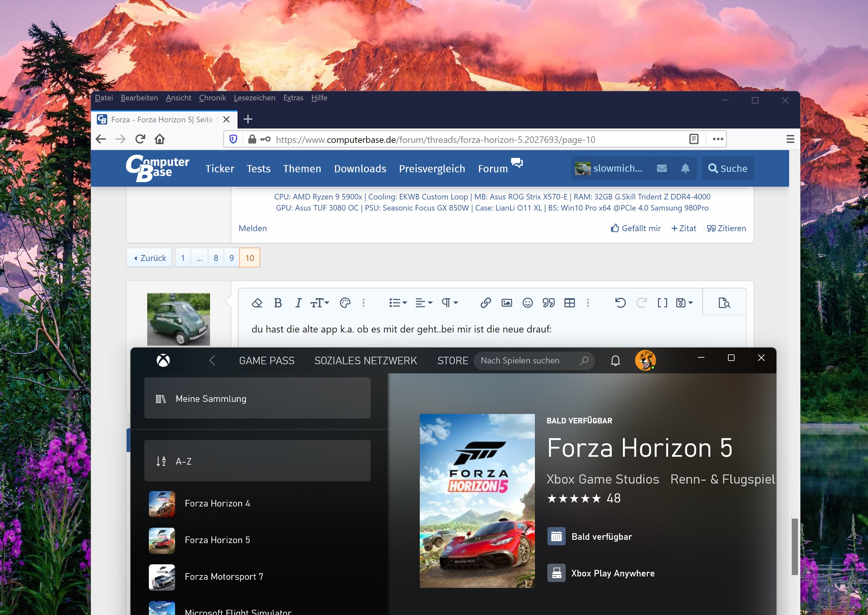Toggle bold formatting in the editor
This screenshot has height=615, width=868.
pyautogui.click(x=278, y=302)
